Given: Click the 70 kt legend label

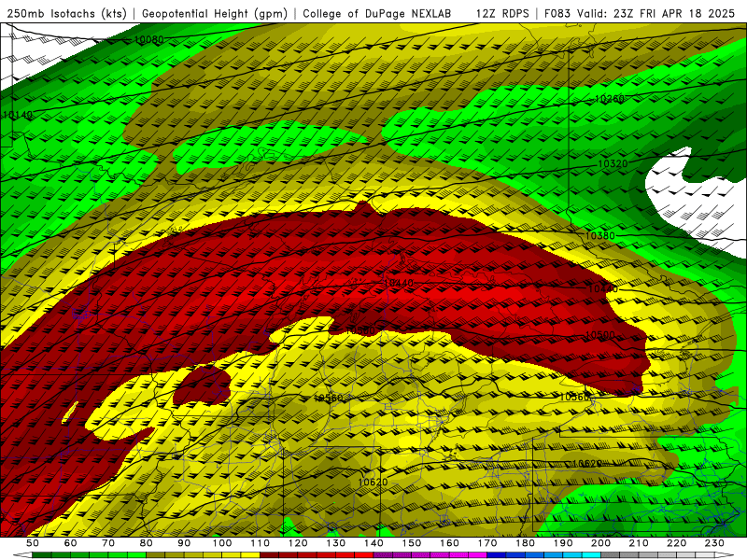Looking at the screenshot, I should click(x=108, y=543).
